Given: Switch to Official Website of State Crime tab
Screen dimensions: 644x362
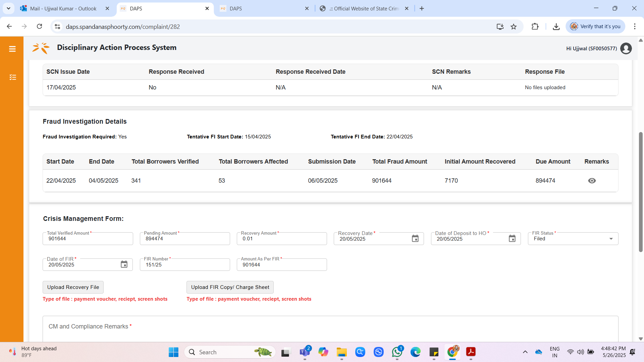Looking at the screenshot, I should (364, 9).
